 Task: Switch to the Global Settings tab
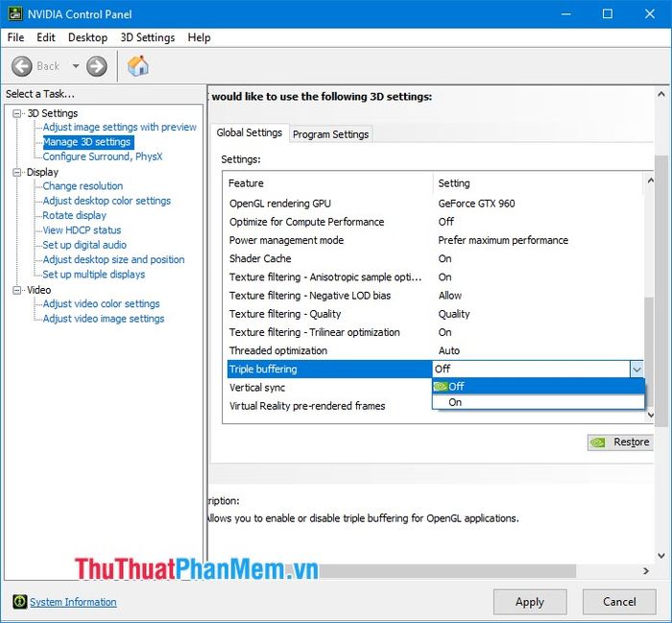click(x=249, y=132)
